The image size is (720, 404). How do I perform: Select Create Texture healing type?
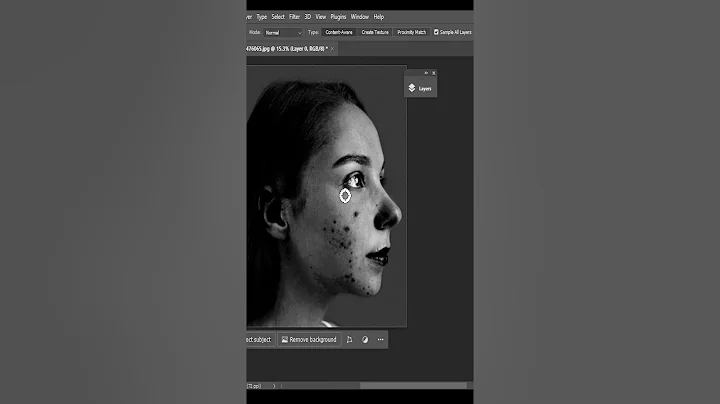(375, 32)
